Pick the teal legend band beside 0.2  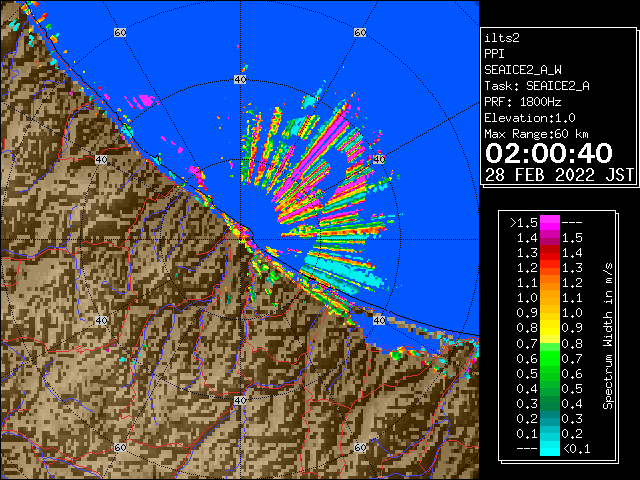(x=549, y=418)
